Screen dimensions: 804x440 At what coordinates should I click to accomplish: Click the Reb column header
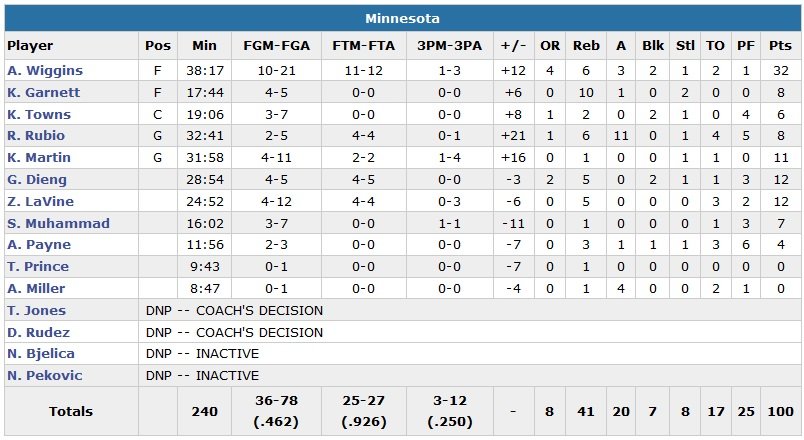[584, 45]
